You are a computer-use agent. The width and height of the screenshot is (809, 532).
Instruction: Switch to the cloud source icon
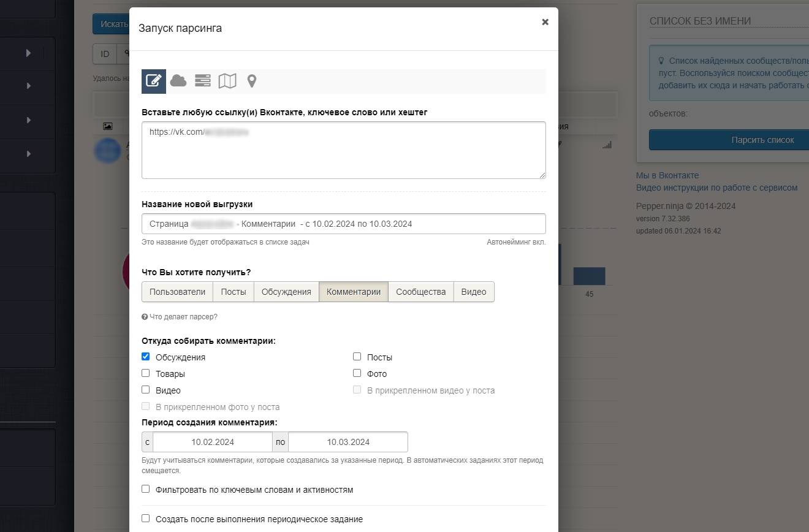(178, 81)
